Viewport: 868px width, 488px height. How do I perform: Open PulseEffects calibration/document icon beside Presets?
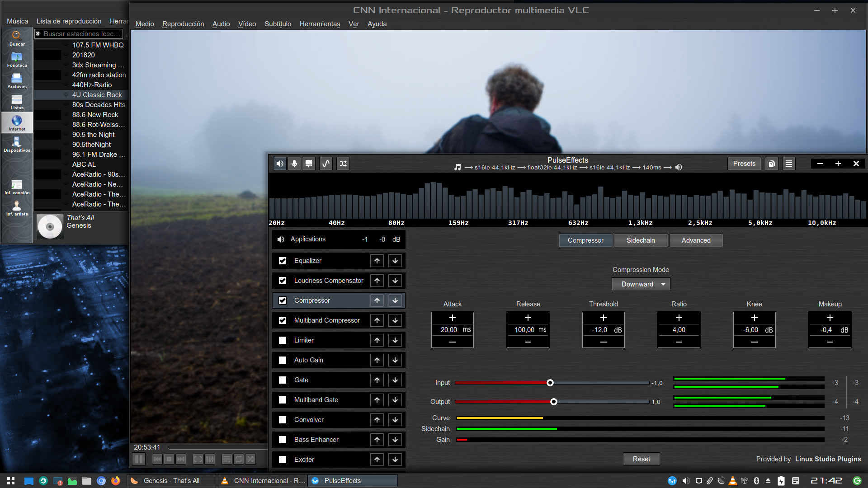772,164
